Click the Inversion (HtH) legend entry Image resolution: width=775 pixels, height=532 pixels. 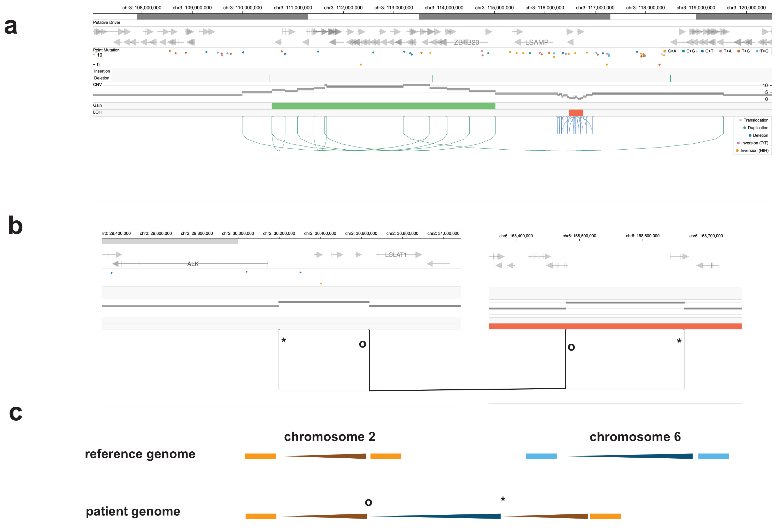click(752, 151)
